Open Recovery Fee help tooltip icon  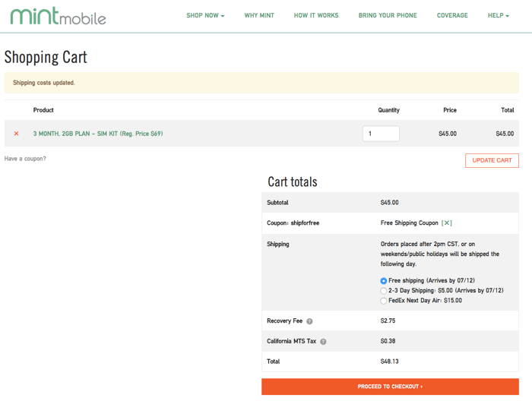pos(309,321)
